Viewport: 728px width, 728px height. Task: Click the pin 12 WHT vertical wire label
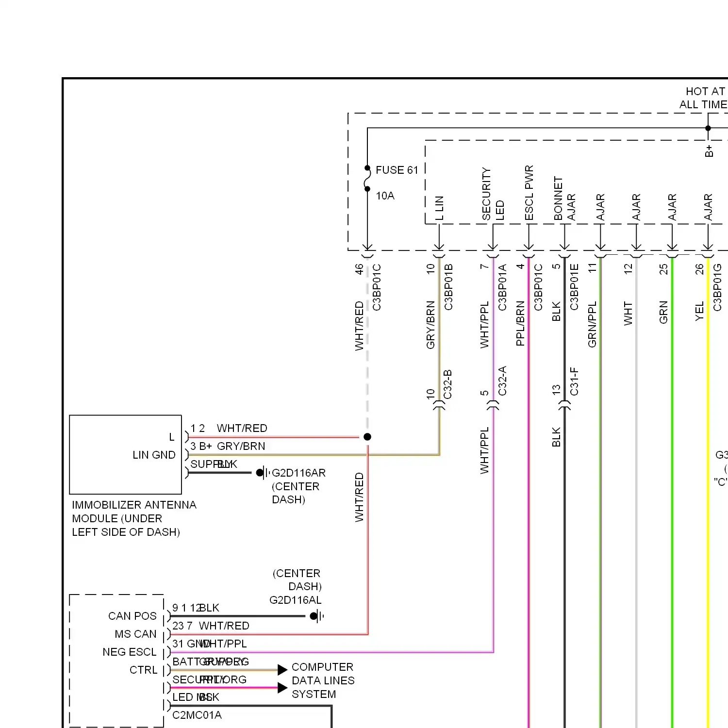click(628, 313)
